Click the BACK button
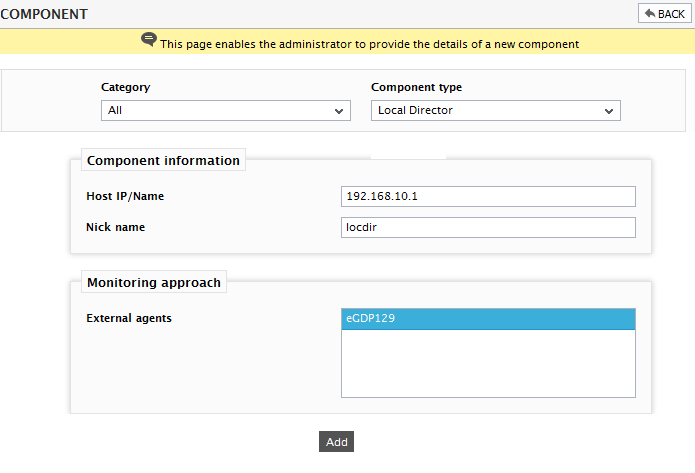The width and height of the screenshot is (695, 473). coord(664,13)
